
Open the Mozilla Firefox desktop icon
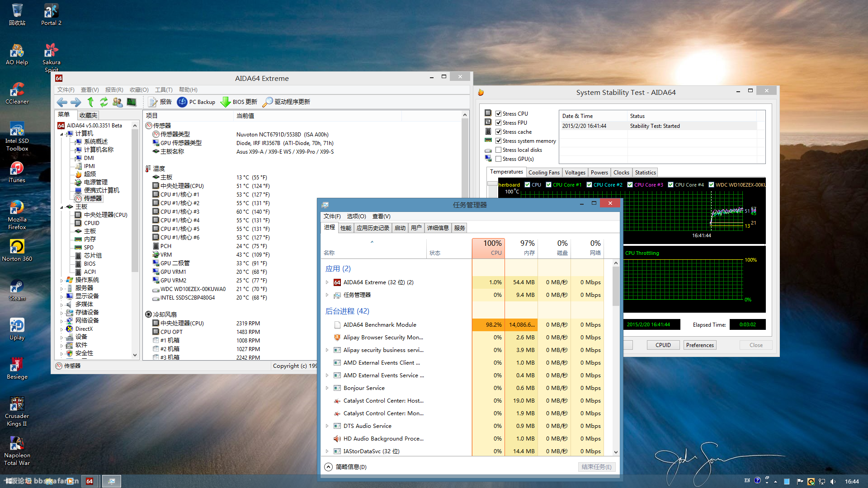point(17,215)
